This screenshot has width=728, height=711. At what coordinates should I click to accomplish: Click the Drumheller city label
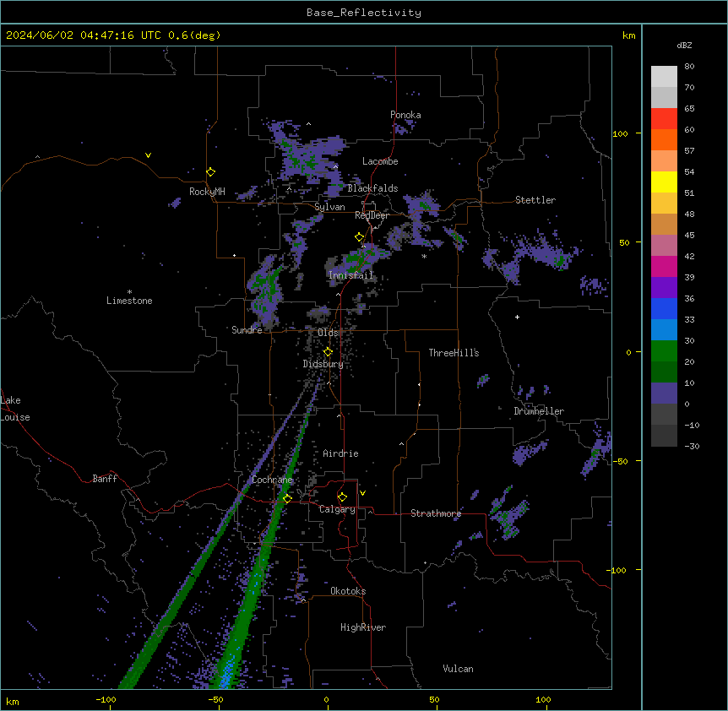[539, 411]
